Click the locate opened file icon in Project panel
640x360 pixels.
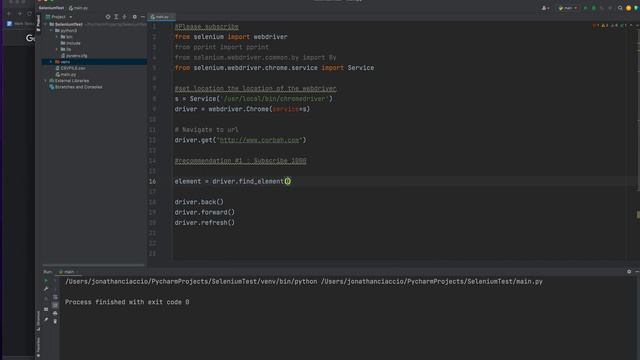[x=108, y=17]
